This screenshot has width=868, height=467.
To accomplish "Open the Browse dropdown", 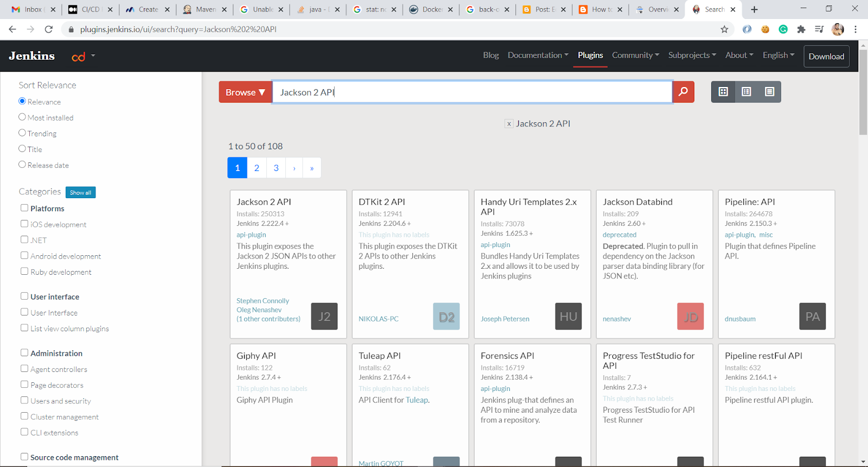I will [x=245, y=92].
